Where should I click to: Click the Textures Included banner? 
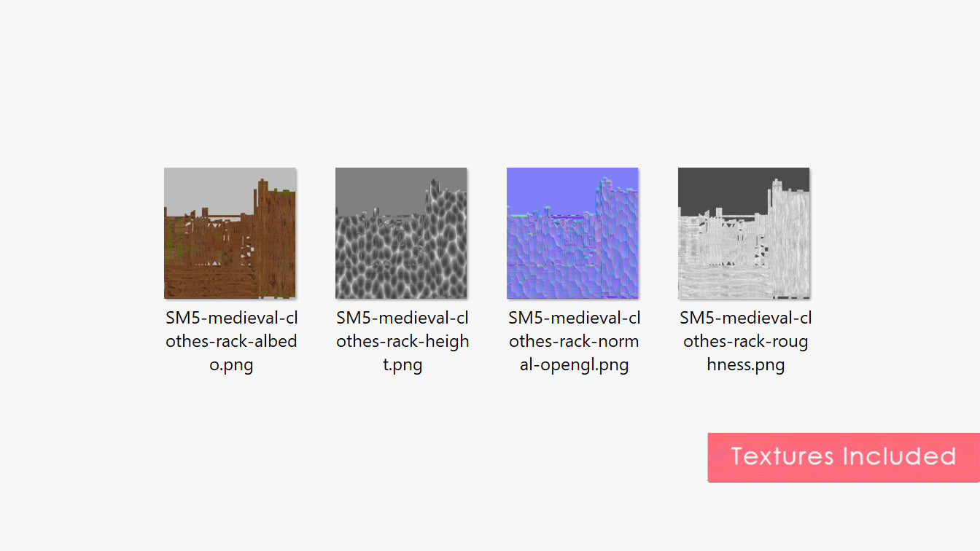pos(843,457)
